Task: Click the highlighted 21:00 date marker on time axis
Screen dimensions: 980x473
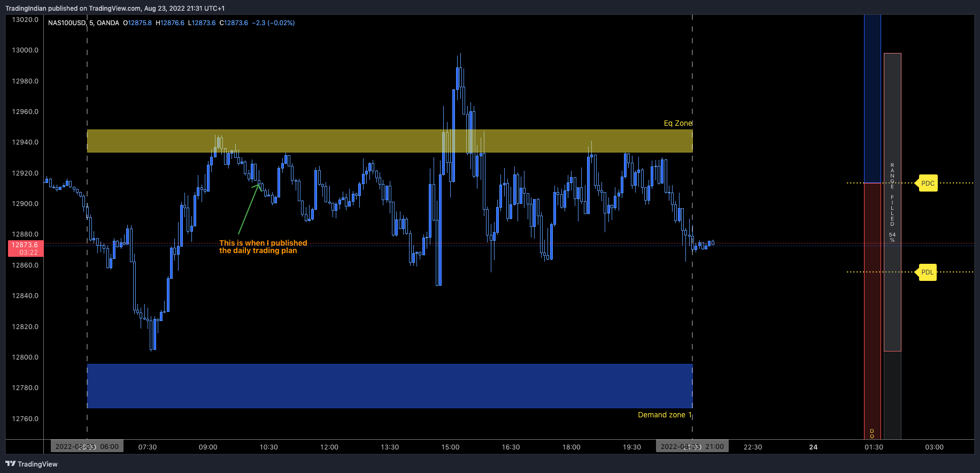Action: pyautogui.click(x=692, y=446)
